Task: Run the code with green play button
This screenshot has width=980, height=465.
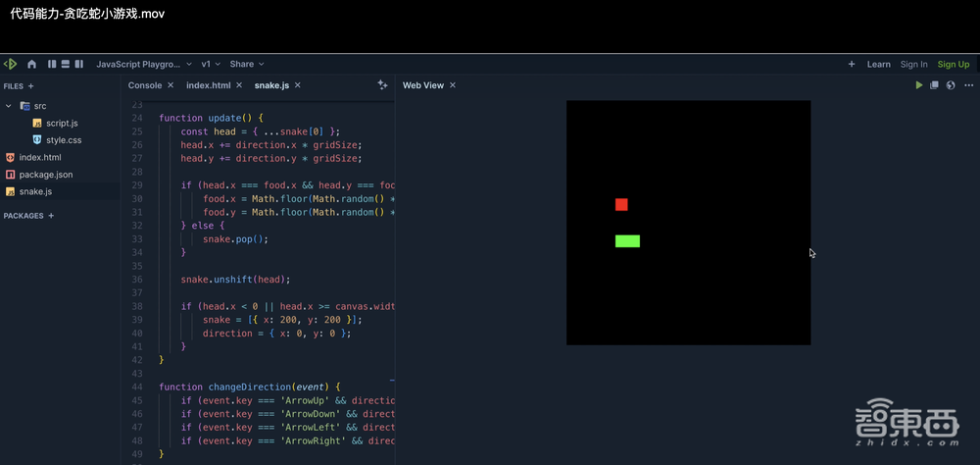Action: coord(919,85)
